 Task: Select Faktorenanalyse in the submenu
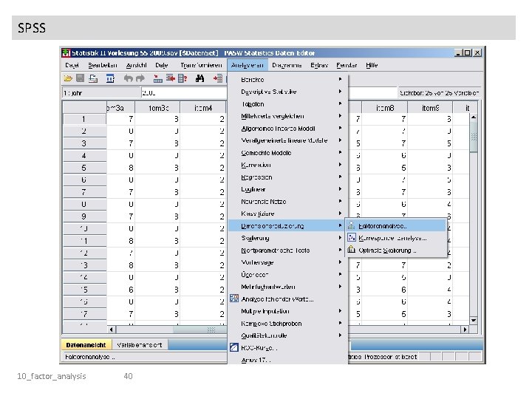tap(395, 226)
